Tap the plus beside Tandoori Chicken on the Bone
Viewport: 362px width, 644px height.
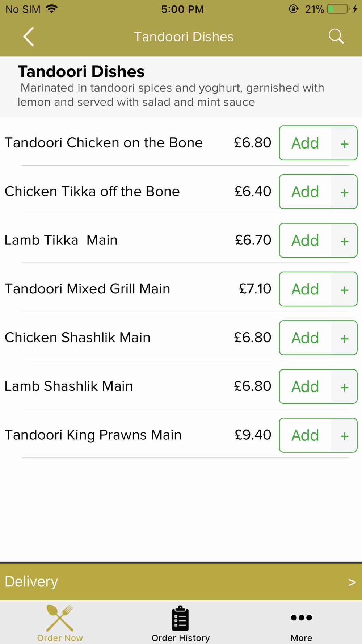coord(344,143)
